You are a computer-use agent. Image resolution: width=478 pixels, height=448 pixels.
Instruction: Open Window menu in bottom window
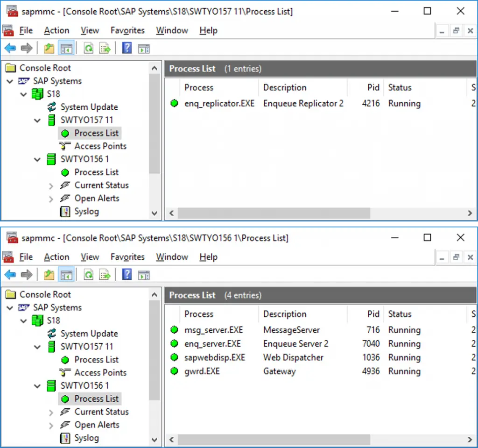[x=172, y=257]
